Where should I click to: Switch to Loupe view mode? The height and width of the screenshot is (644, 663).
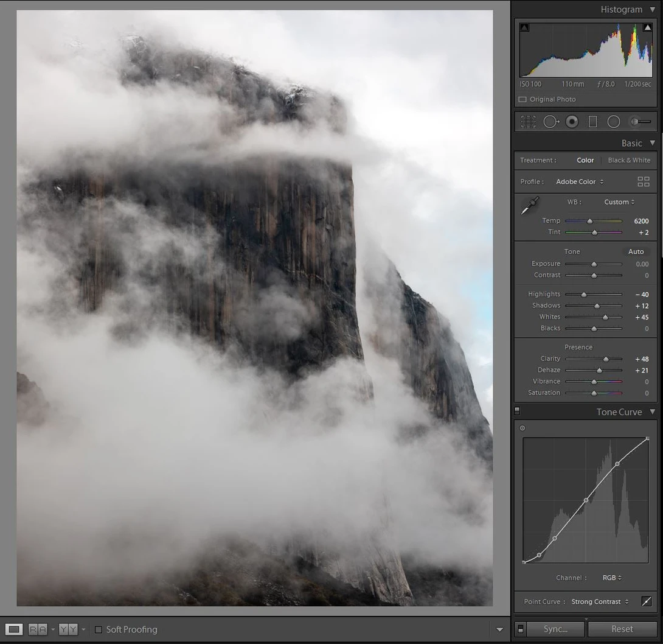[x=14, y=629]
